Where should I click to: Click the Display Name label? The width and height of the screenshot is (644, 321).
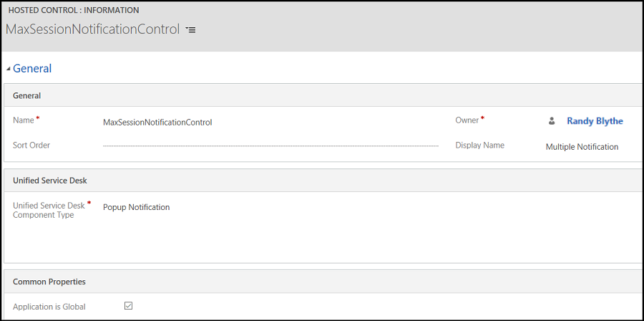[x=479, y=145]
